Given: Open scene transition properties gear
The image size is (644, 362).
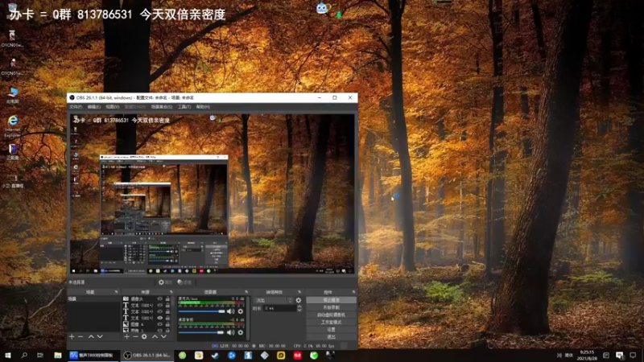Looking at the screenshot, I should (x=299, y=300).
